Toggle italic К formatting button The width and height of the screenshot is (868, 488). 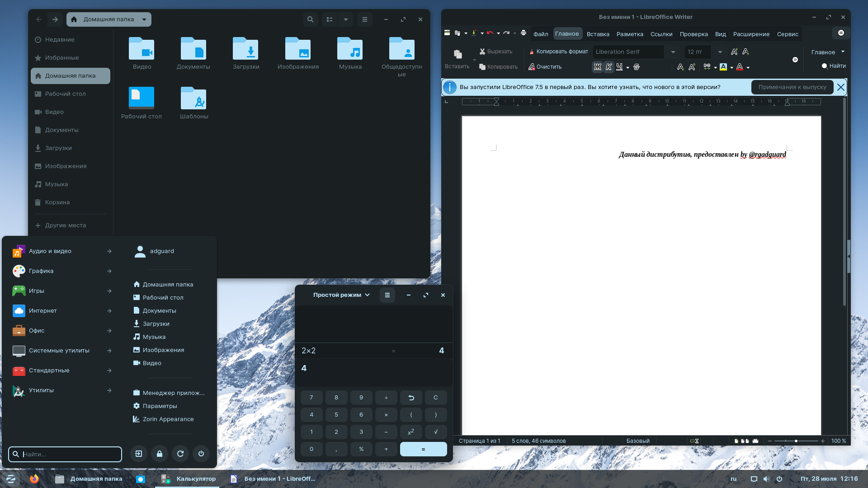[x=609, y=67]
